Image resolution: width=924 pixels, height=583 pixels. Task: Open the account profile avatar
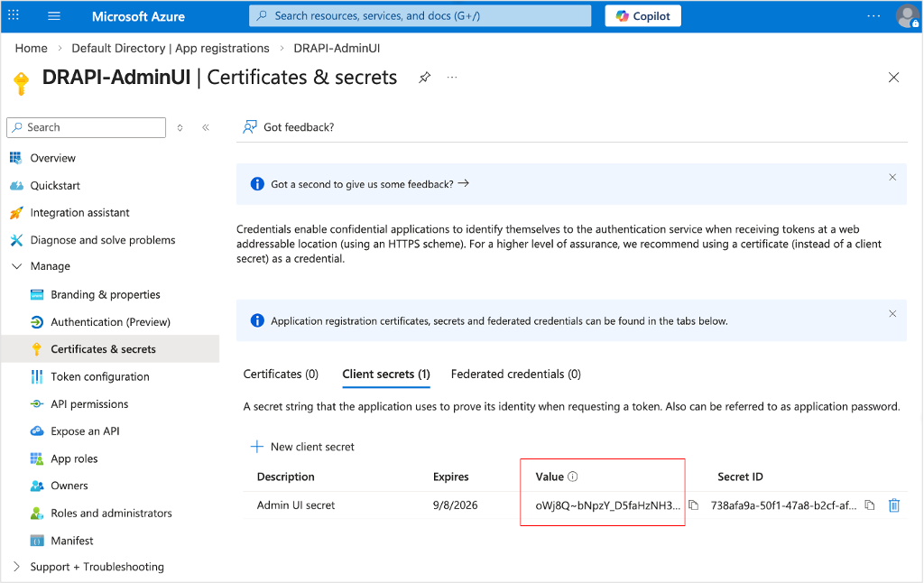pos(907,15)
